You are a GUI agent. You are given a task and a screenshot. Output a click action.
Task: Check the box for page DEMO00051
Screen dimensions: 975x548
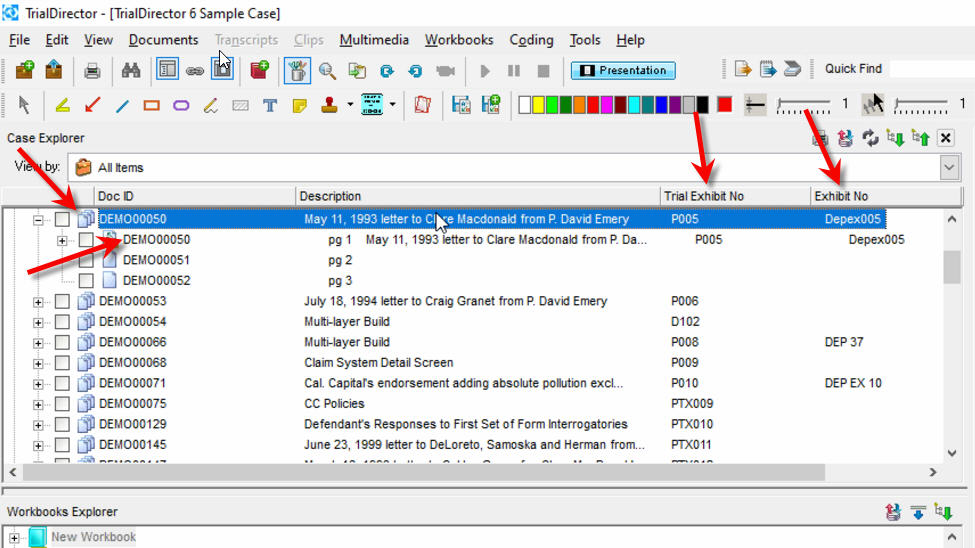86,260
